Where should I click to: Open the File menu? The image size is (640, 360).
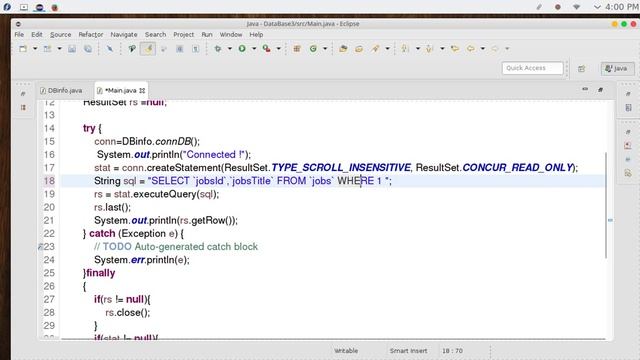click(19, 35)
